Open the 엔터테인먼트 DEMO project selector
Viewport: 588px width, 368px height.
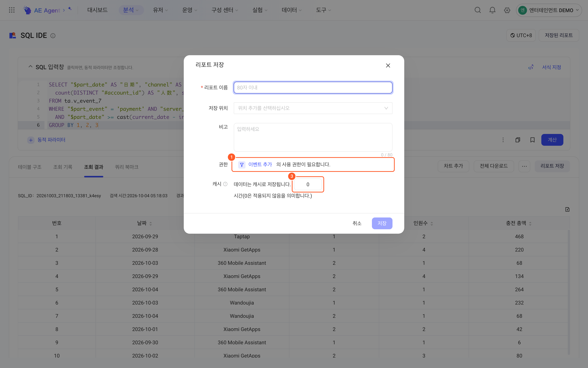tap(549, 10)
